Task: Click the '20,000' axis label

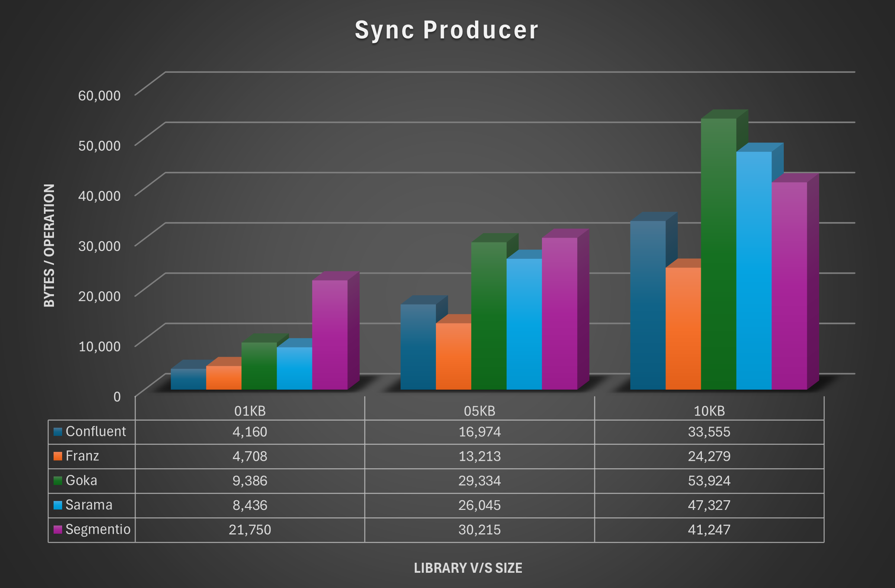Action: coord(99,296)
